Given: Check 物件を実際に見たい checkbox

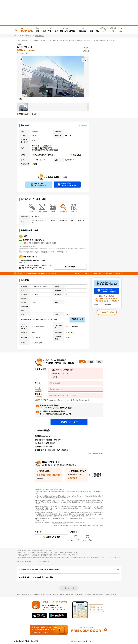Looking at the screenshot, I should [x=50, y=374].
